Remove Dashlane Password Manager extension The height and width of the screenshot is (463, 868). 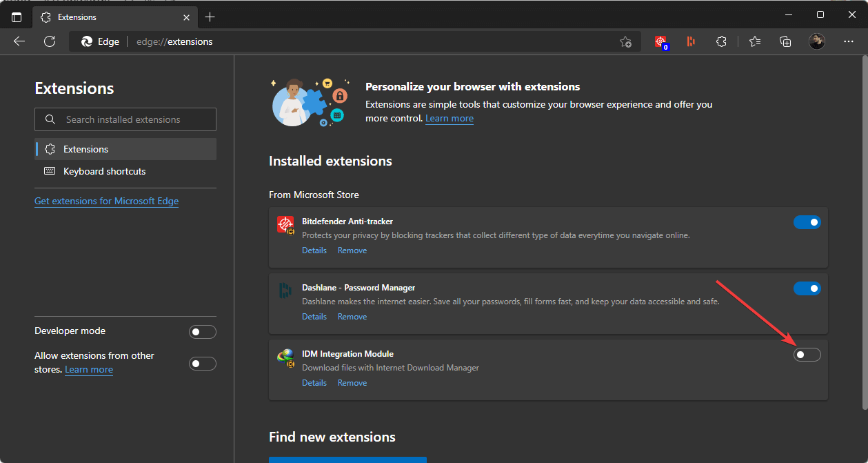tap(352, 317)
